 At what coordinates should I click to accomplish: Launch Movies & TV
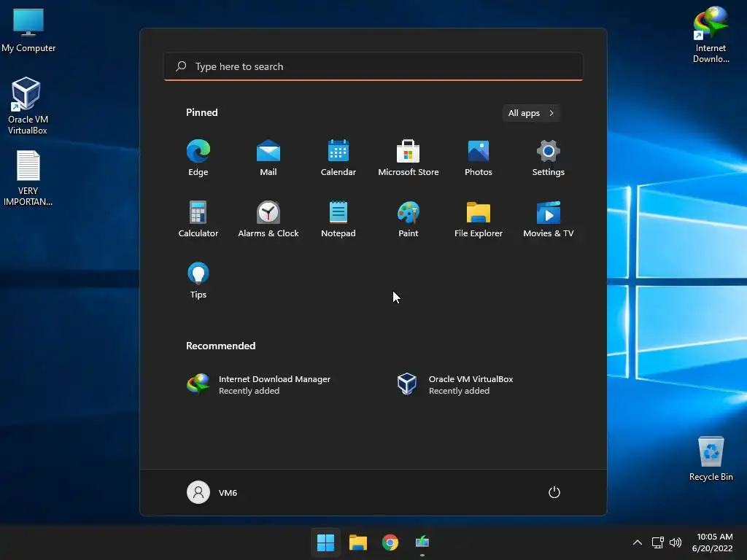(549, 219)
